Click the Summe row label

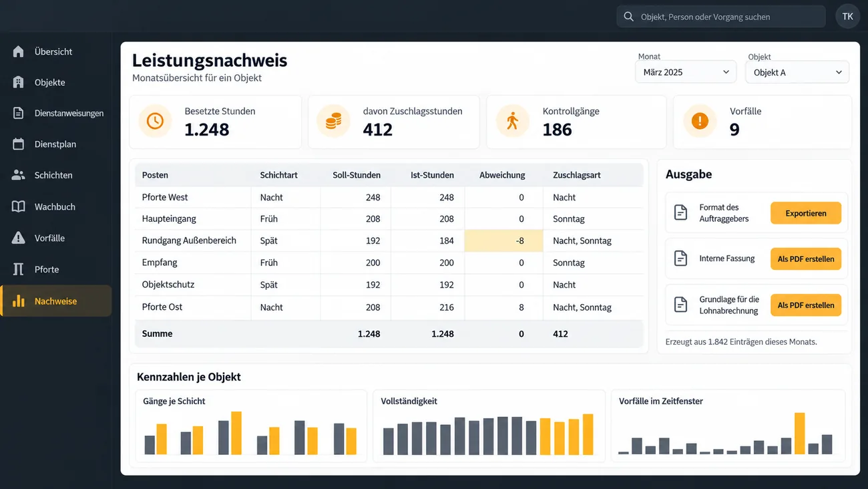157,333
